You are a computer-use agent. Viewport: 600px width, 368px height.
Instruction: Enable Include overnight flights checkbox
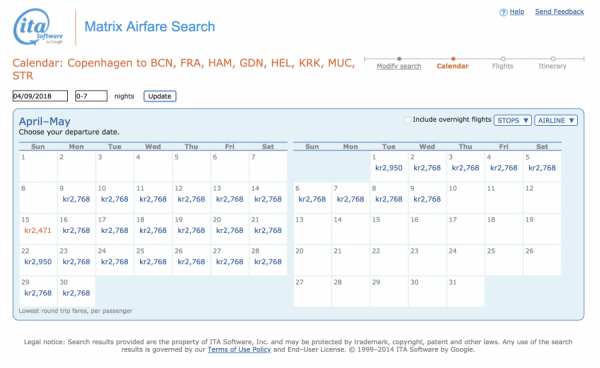tap(408, 120)
